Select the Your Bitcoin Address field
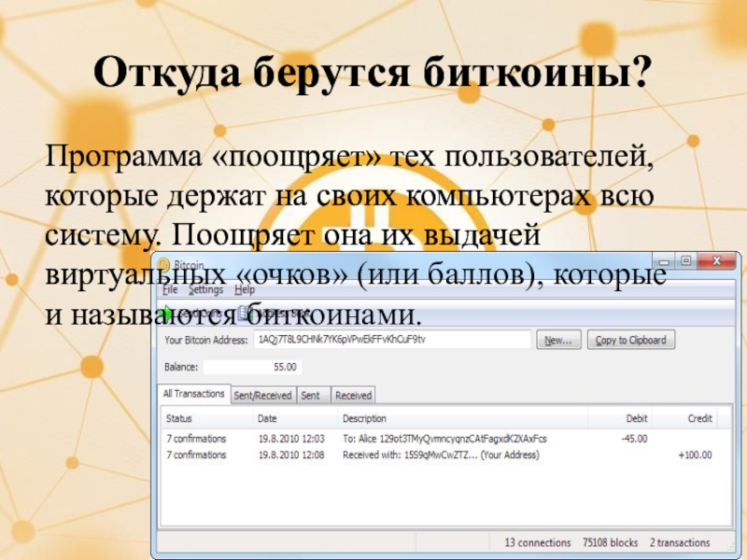Image resolution: width=747 pixels, height=560 pixels. click(x=392, y=340)
